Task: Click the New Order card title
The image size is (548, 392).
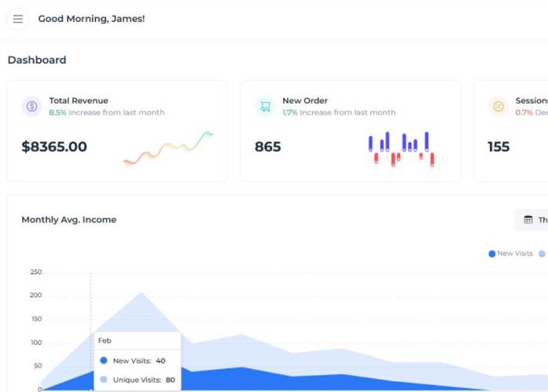Action: (305, 101)
